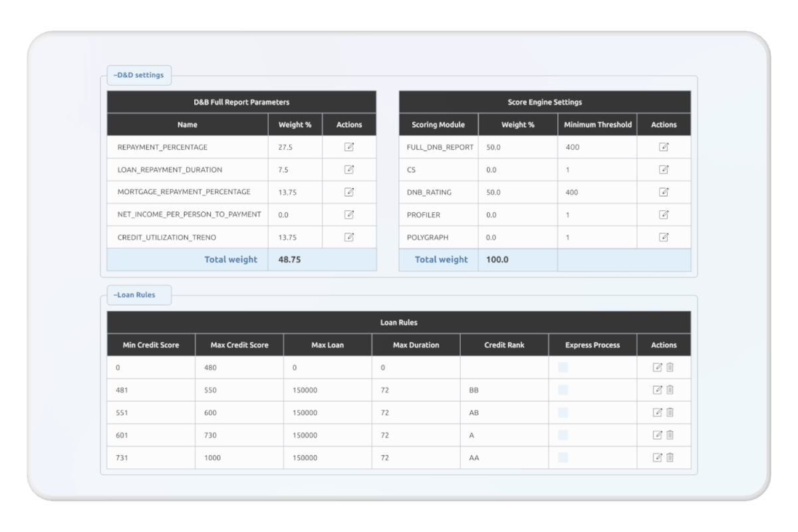Click the Express Process column header
The height and width of the screenshot is (532, 798).
tap(593, 345)
